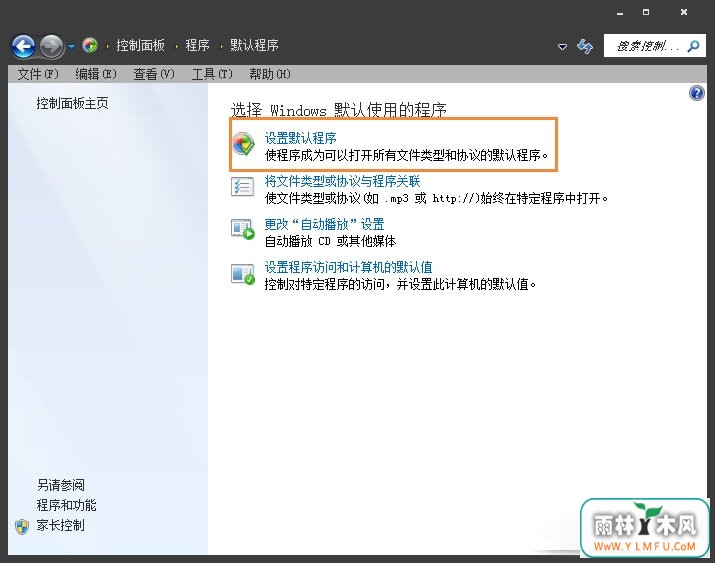Click the program access defaults icon

[x=243, y=274]
